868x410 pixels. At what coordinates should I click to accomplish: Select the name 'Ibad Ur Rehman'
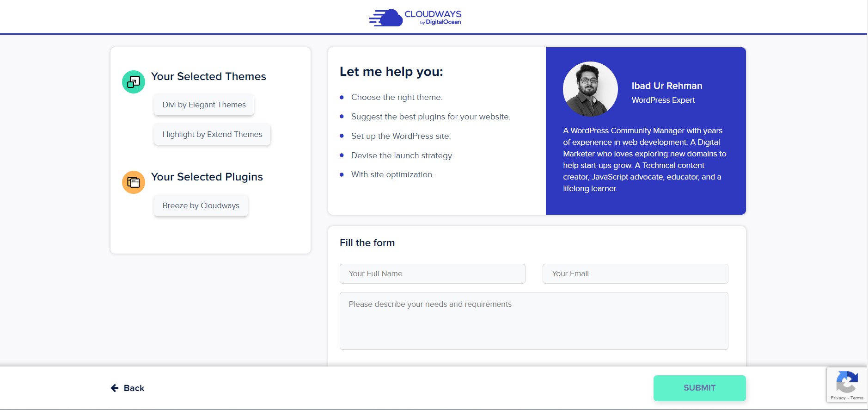click(666, 86)
